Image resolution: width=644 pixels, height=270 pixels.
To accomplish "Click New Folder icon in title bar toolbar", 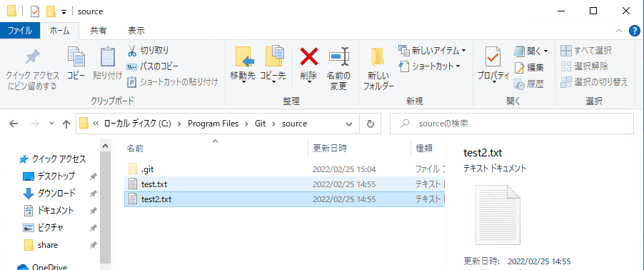I will [x=51, y=11].
